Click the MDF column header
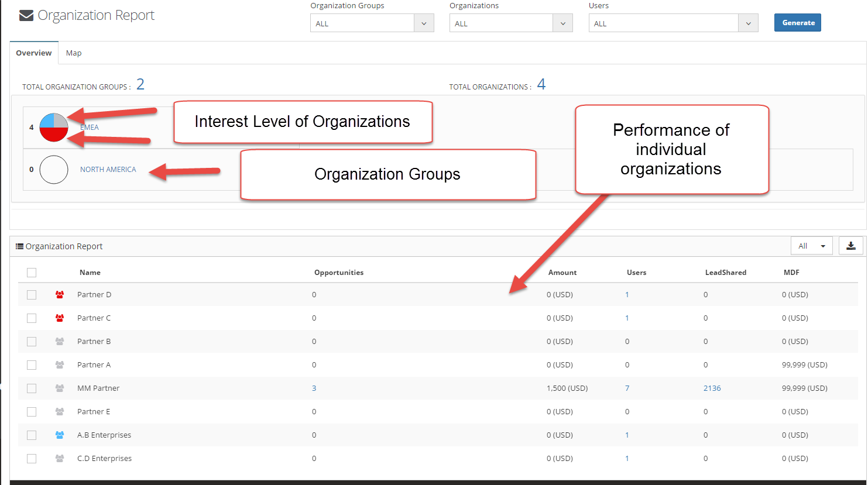 click(x=791, y=273)
